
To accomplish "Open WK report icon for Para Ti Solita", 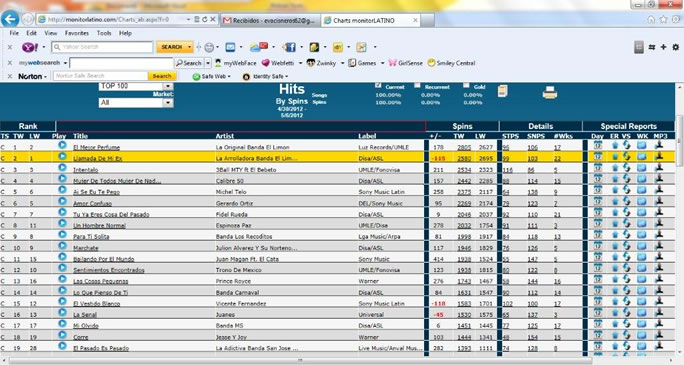I will (x=642, y=235).
